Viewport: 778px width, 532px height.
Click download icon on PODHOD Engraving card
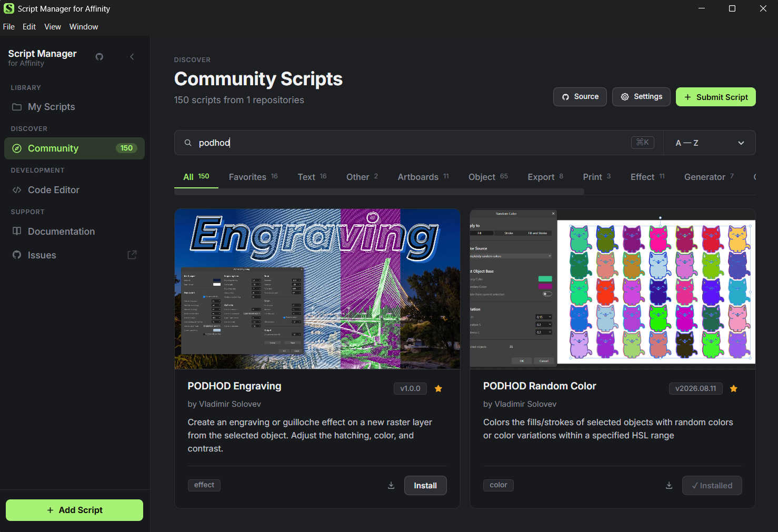pos(391,485)
